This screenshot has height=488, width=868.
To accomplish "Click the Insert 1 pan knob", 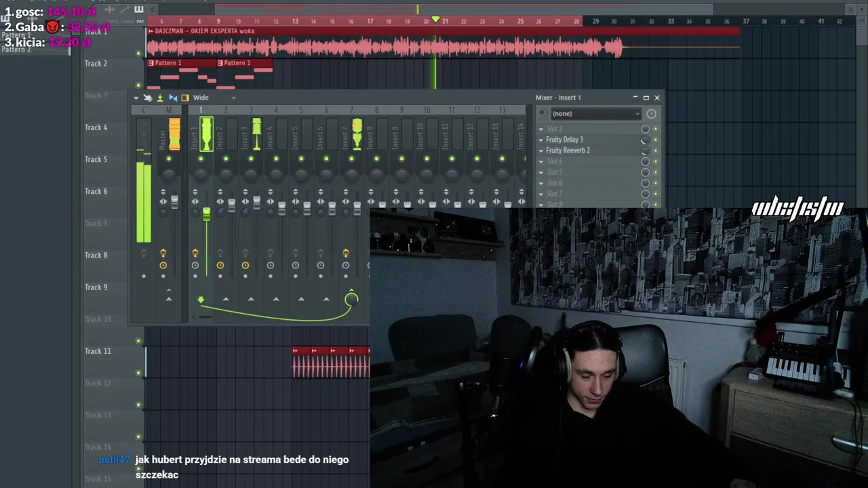I will click(201, 175).
